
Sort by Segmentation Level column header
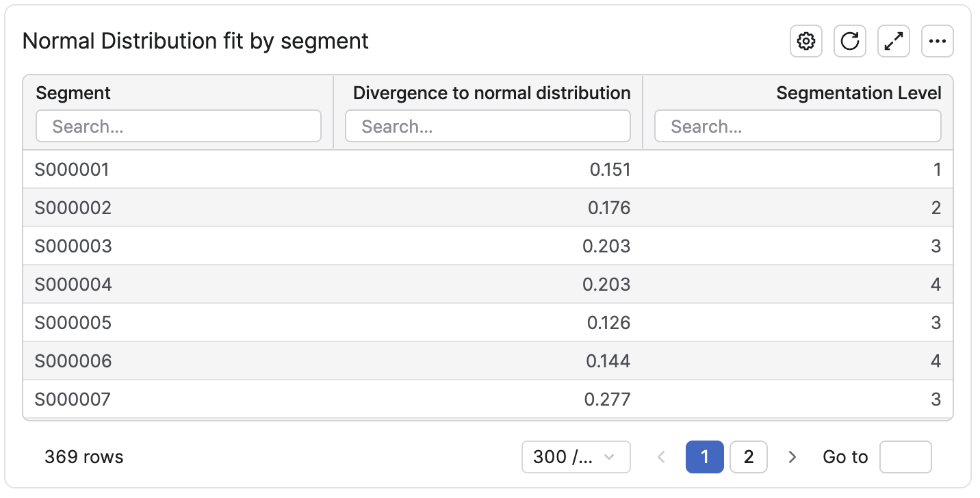pyautogui.click(x=858, y=93)
